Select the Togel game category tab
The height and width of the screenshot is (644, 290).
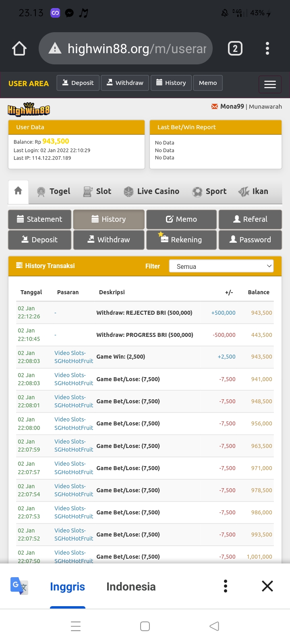coord(54,192)
